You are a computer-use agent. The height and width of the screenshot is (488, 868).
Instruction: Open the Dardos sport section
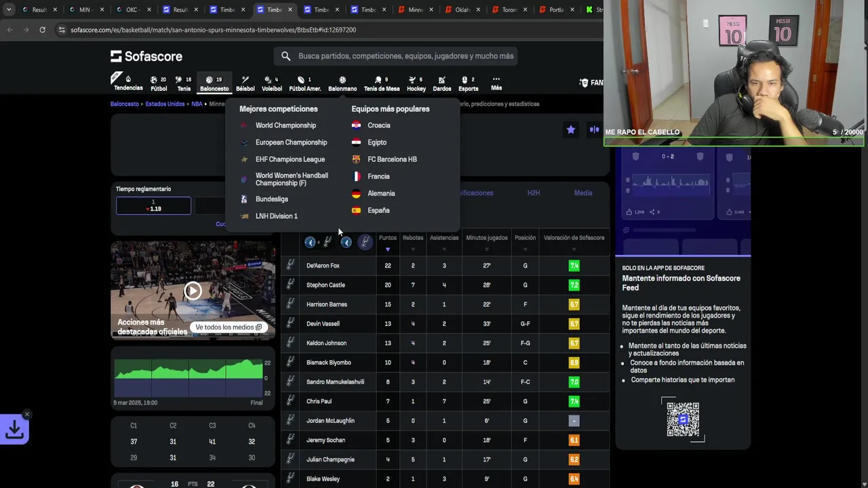[x=441, y=83]
